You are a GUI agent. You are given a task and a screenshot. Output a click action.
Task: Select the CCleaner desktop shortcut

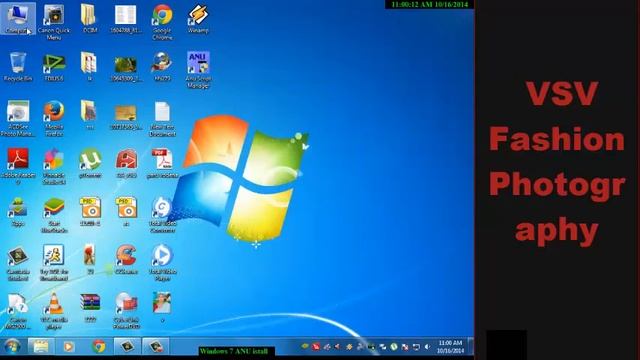(x=126, y=259)
